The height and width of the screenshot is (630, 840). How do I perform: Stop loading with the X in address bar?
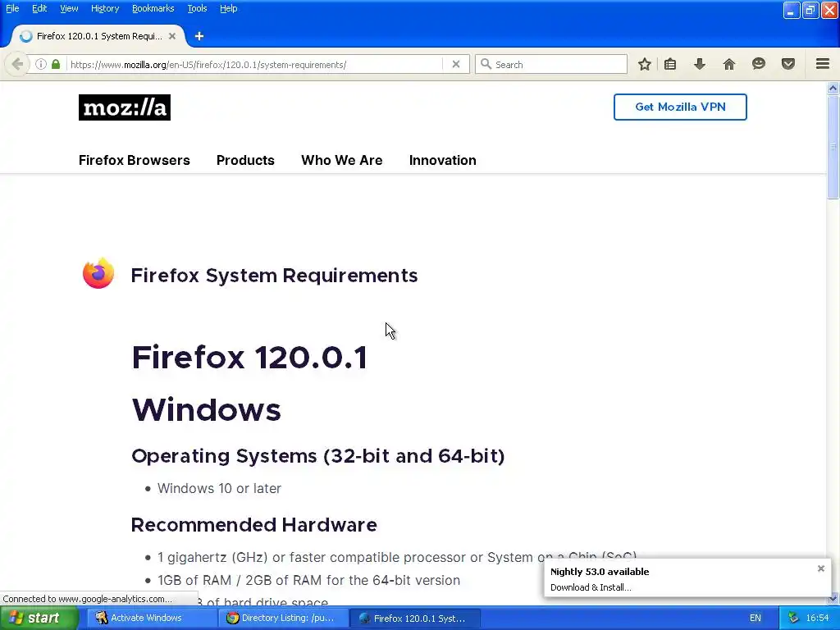(456, 64)
